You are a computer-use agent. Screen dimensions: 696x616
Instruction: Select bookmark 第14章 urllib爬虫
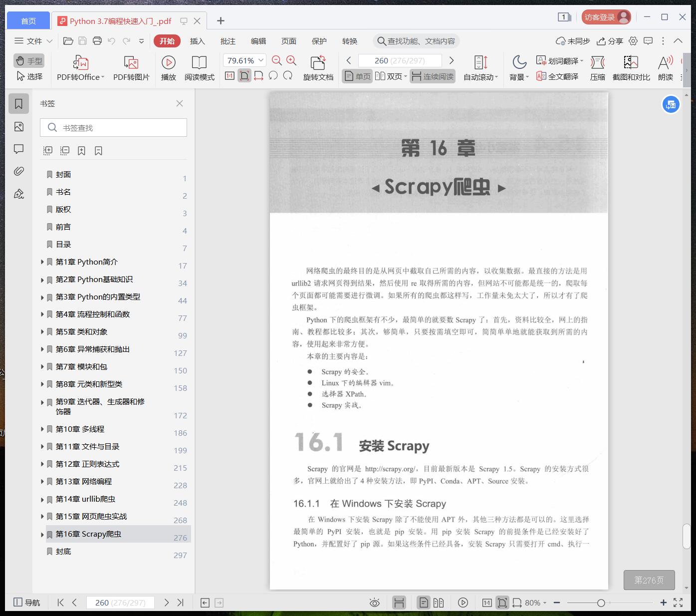(85, 499)
